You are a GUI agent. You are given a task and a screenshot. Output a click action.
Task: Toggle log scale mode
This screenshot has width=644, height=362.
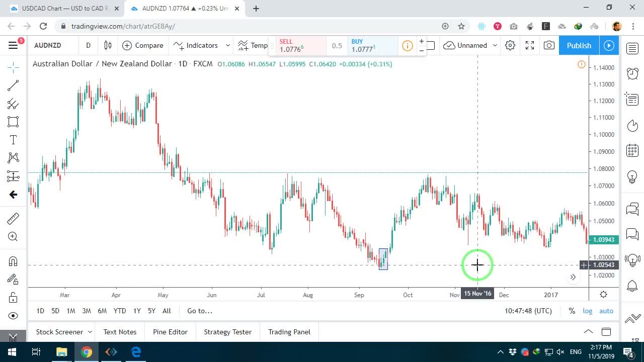(x=588, y=311)
